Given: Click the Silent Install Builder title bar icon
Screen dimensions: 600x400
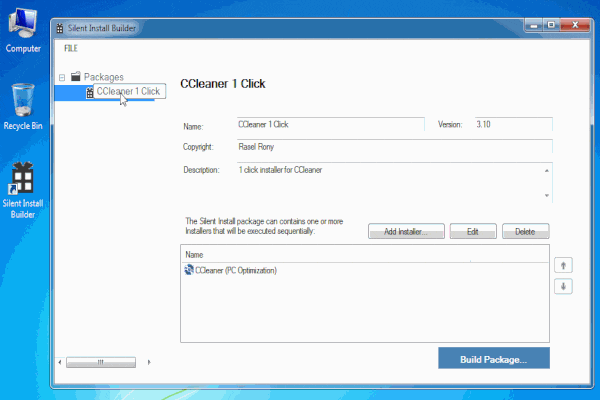Looking at the screenshot, I should pyautogui.click(x=60, y=28).
